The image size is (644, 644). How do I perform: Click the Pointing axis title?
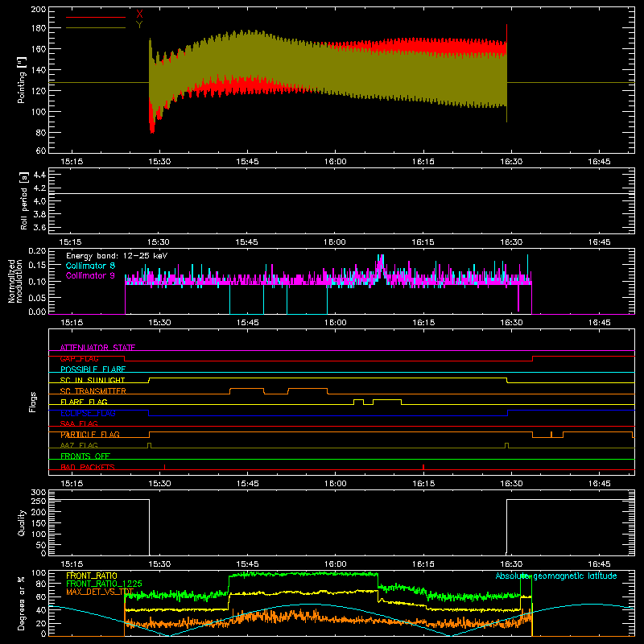22,80
